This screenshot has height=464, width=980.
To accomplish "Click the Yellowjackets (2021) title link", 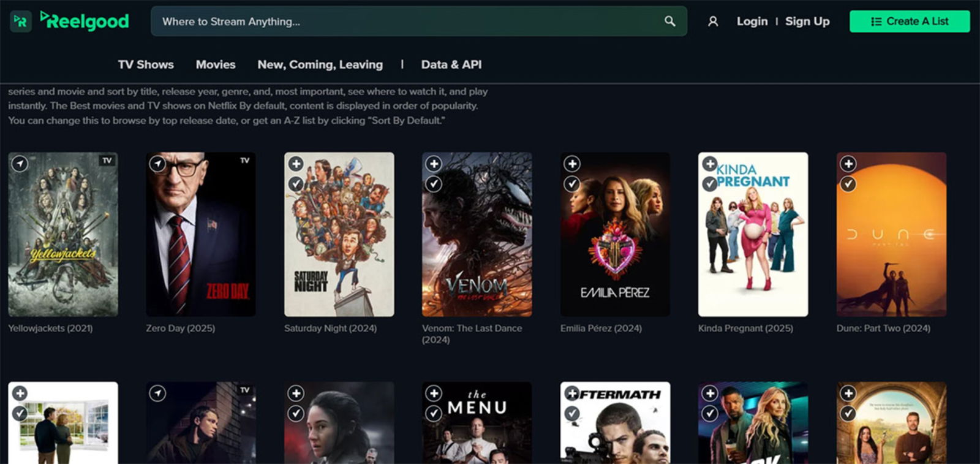I will 50,329.
